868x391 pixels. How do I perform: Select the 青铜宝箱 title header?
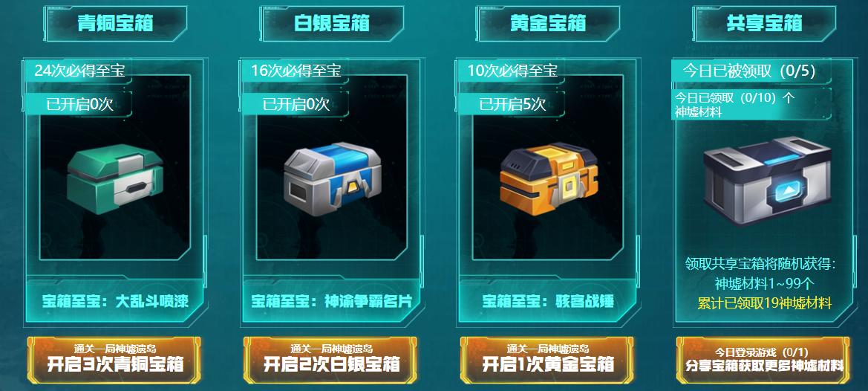click(115, 24)
